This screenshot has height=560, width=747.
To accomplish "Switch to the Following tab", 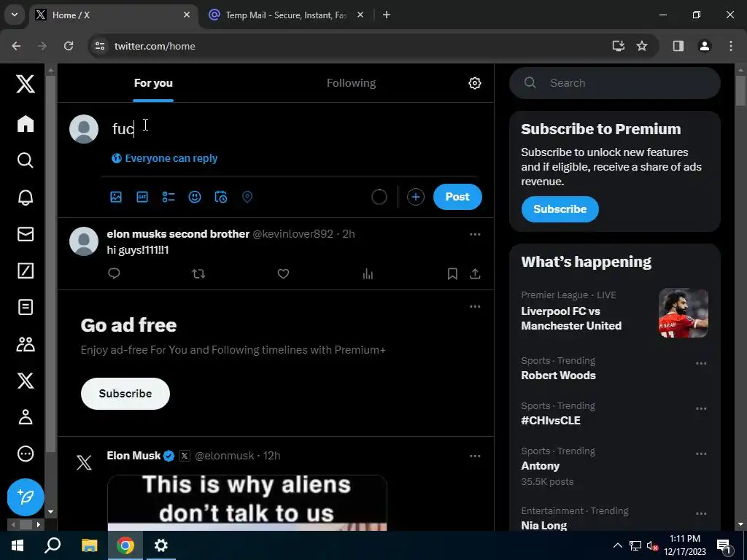I will tap(351, 83).
